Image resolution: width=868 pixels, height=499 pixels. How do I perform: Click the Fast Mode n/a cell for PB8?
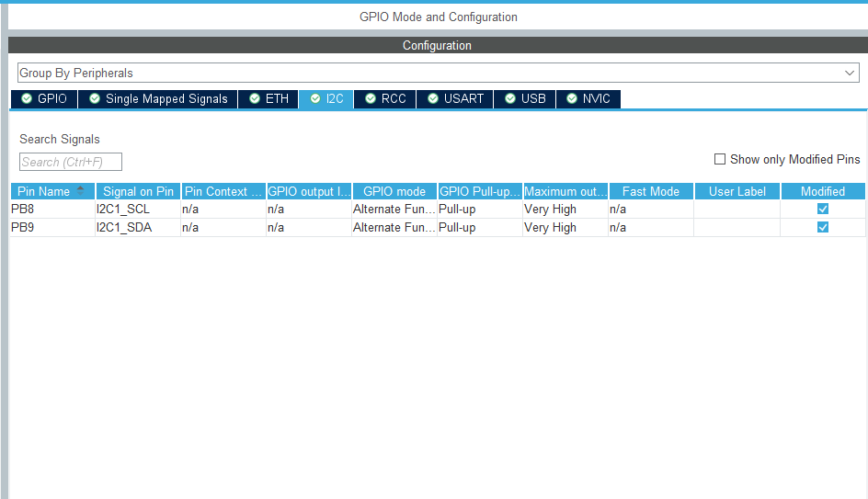tap(651, 210)
